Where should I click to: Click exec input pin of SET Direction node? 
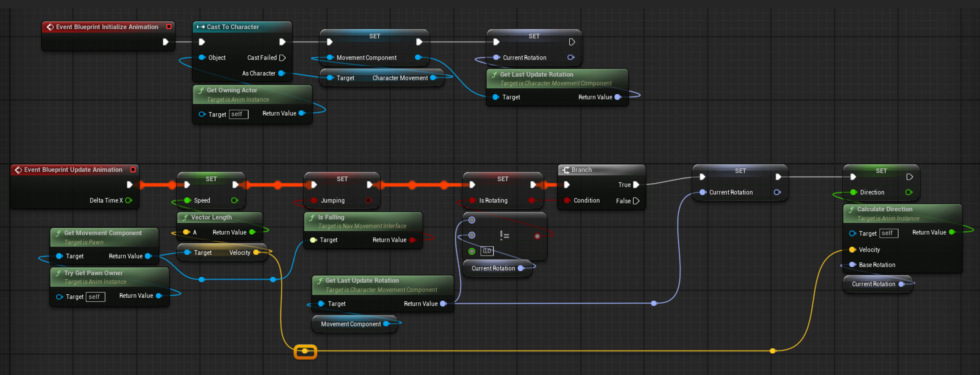pos(853,177)
